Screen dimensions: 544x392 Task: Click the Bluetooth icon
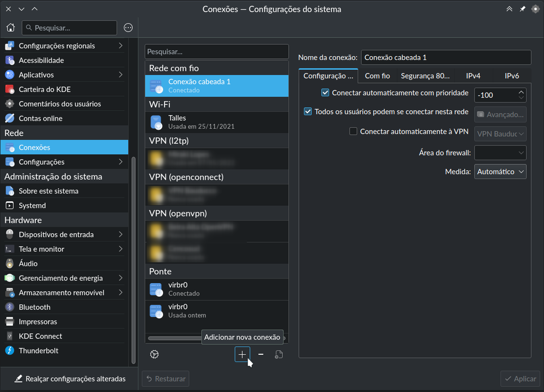10,307
